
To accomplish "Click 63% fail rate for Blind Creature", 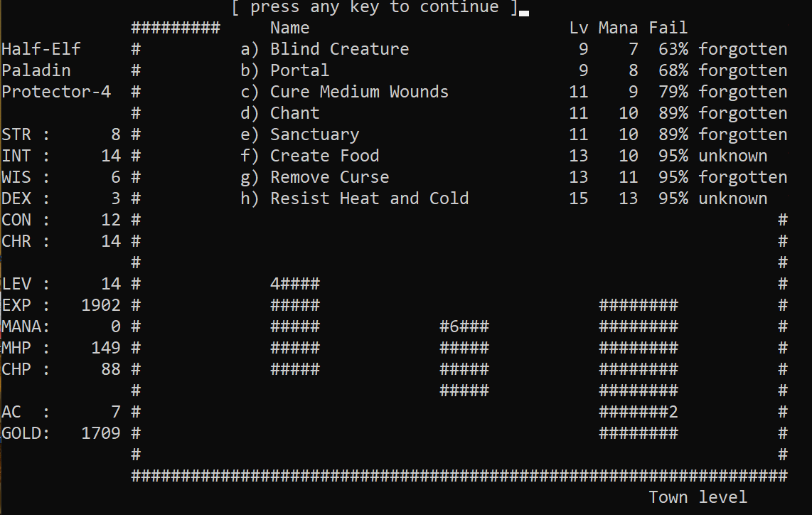I will [x=673, y=49].
